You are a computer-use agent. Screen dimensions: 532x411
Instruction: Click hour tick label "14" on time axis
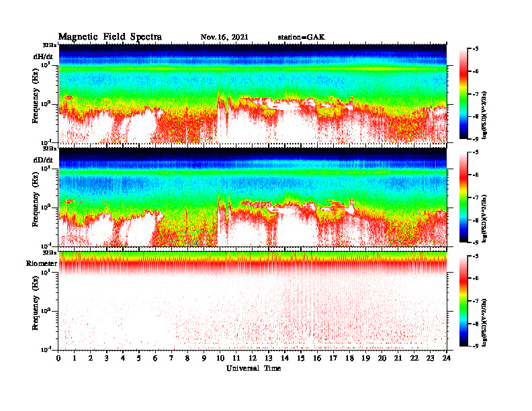pyautogui.click(x=285, y=359)
